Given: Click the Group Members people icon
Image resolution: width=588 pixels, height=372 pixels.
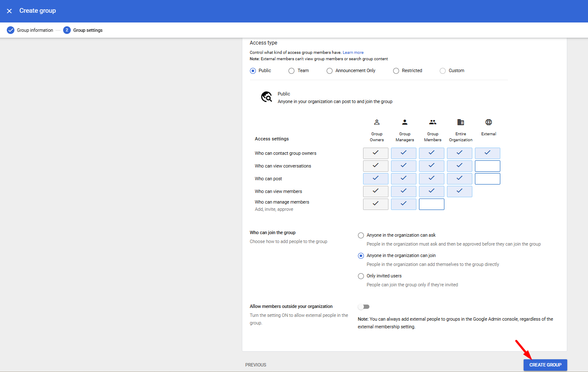Looking at the screenshot, I should click(433, 122).
